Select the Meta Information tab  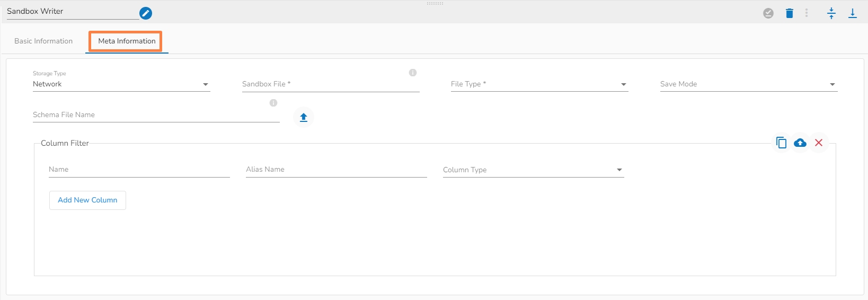127,41
